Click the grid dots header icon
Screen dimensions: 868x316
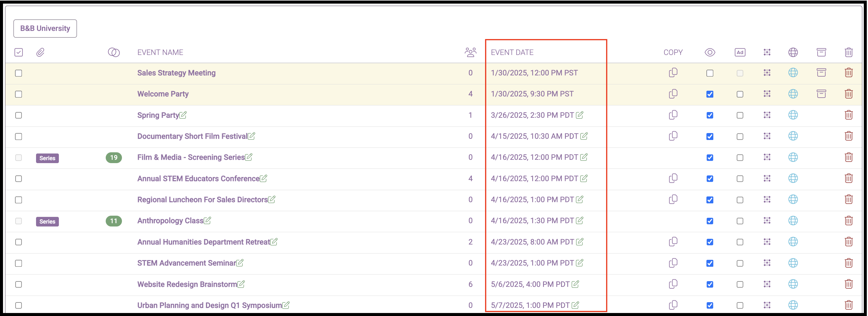pyautogui.click(x=767, y=52)
